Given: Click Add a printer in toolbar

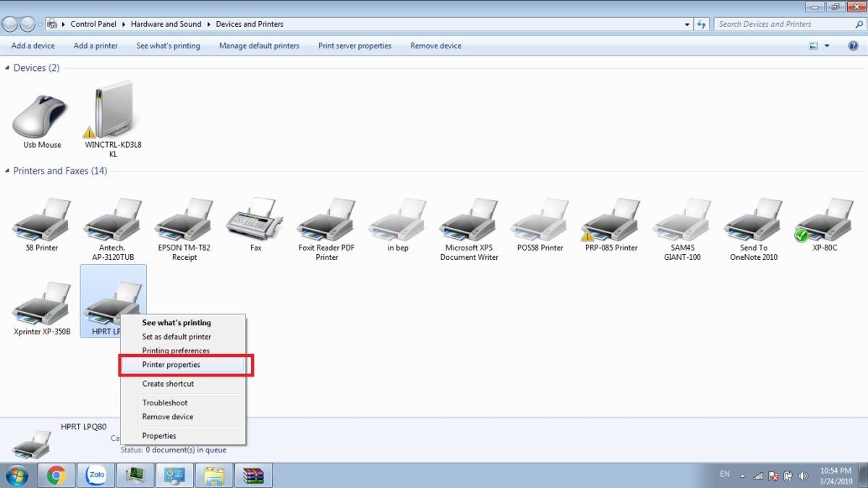Looking at the screenshot, I should tap(95, 46).
